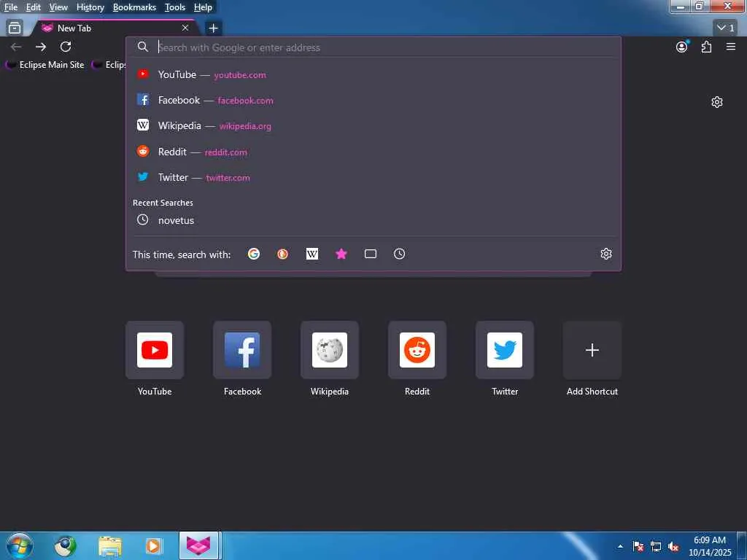Search this time with Wikipedia

pyautogui.click(x=312, y=254)
